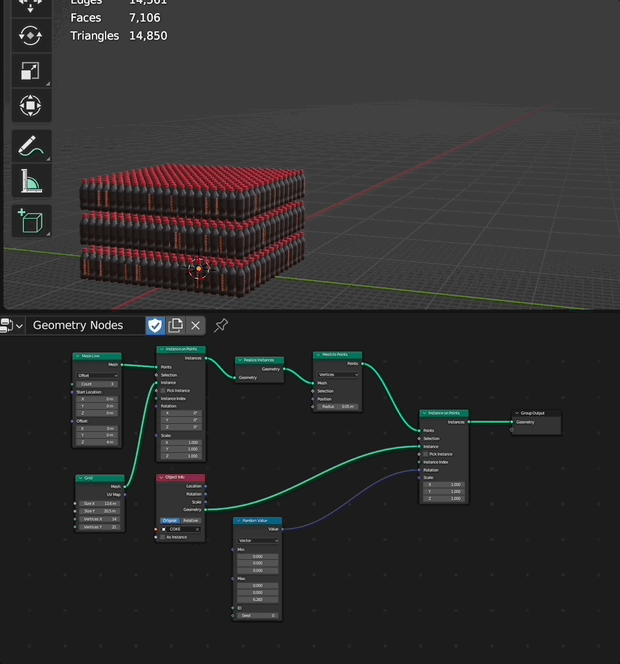Unlink the Geometry Nodes tree with X
This screenshot has height=664, width=620.
(x=195, y=326)
